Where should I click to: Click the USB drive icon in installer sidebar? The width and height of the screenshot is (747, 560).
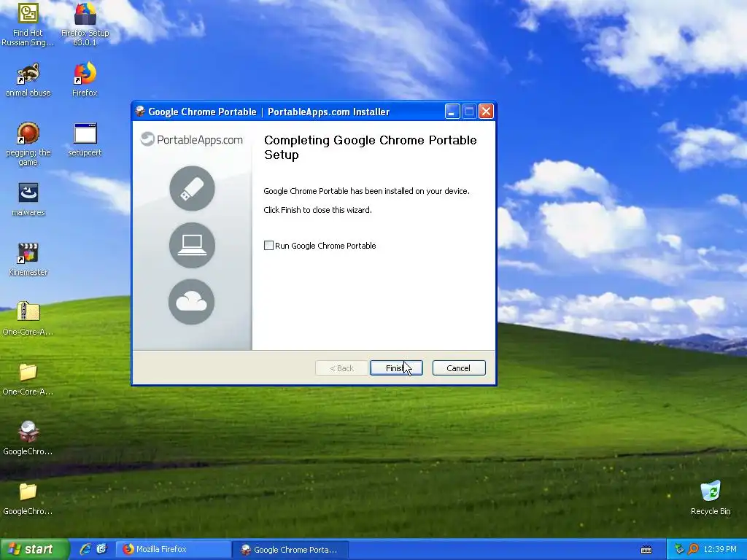pos(192,189)
